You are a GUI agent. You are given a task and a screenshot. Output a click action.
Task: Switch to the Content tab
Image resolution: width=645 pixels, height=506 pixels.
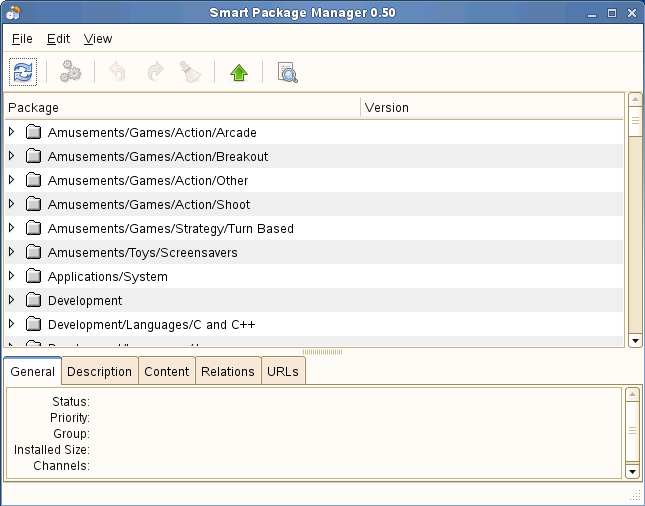[x=167, y=371]
